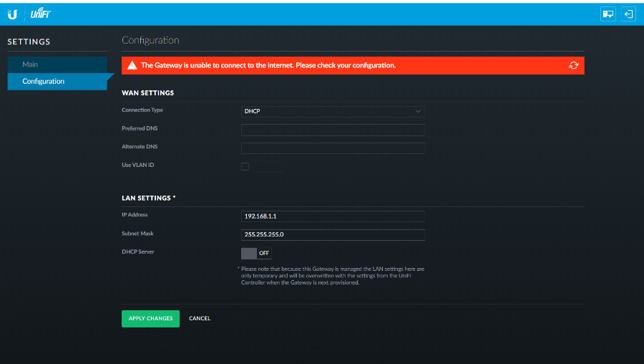Image resolution: width=644 pixels, height=364 pixels.
Task: Click the Connection Type label
Action: [x=142, y=110]
